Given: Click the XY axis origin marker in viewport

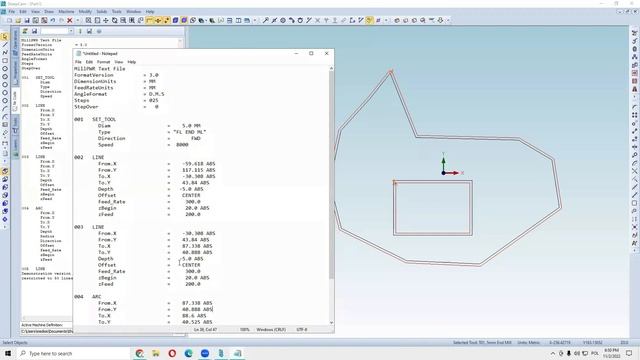Looking at the screenshot, I should point(444,173).
